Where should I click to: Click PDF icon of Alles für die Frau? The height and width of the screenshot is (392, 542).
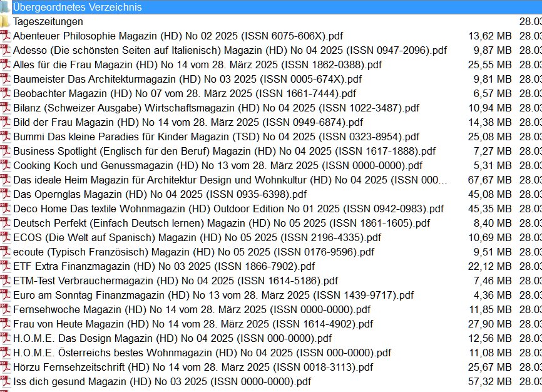(x=5, y=64)
